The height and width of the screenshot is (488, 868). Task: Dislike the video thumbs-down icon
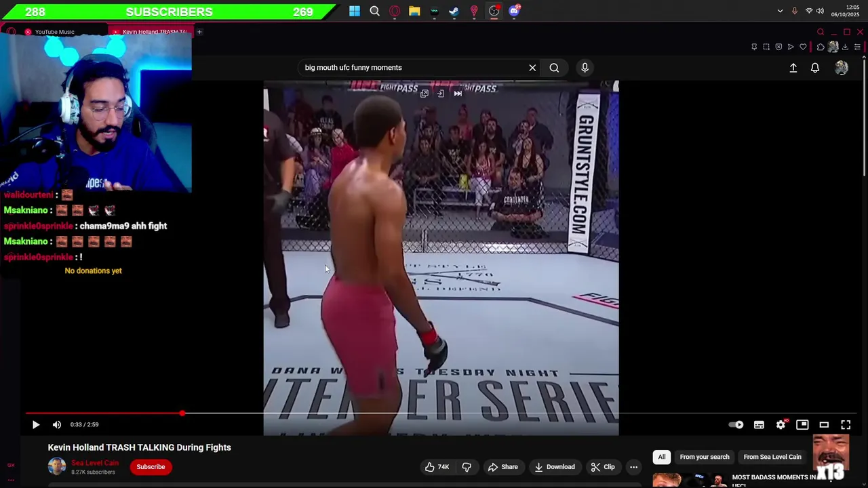coord(467,466)
